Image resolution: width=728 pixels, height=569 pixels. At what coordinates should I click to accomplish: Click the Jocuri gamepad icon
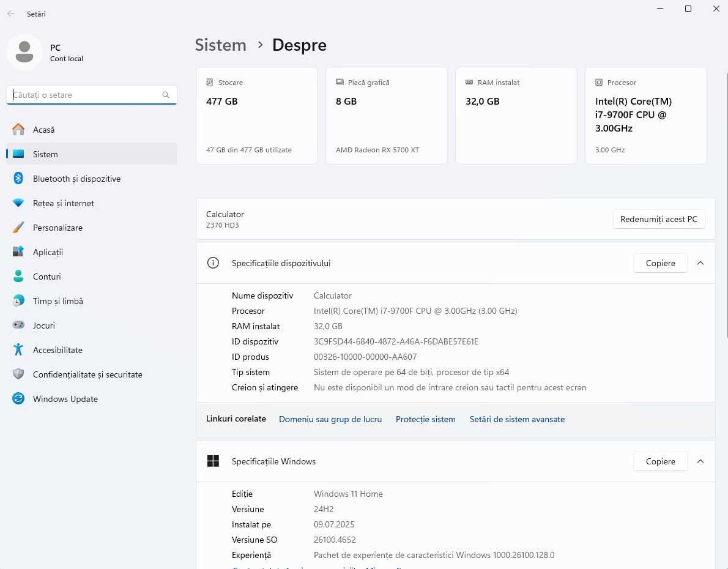(x=18, y=325)
